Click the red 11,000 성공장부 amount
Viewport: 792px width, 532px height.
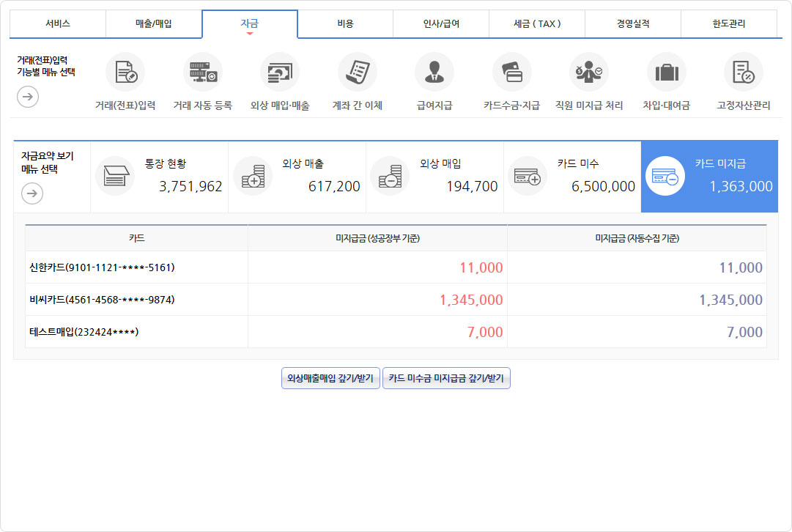pyautogui.click(x=481, y=267)
